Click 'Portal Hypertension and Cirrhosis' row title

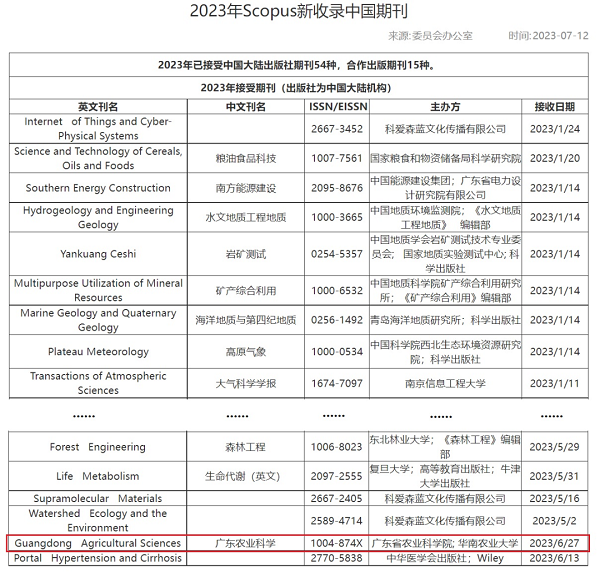click(x=98, y=558)
